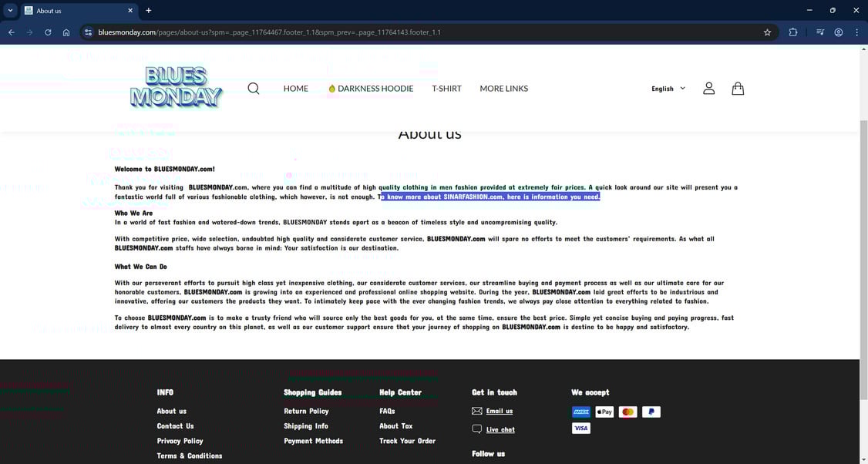This screenshot has height=464, width=868.
Task: Click the PayPal payment icon
Action: click(x=651, y=412)
